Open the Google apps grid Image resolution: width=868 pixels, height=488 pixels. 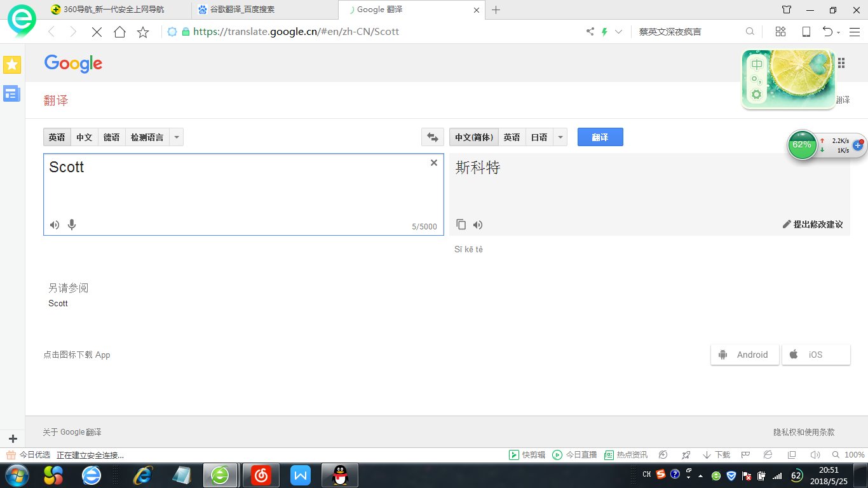click(841, 62)
